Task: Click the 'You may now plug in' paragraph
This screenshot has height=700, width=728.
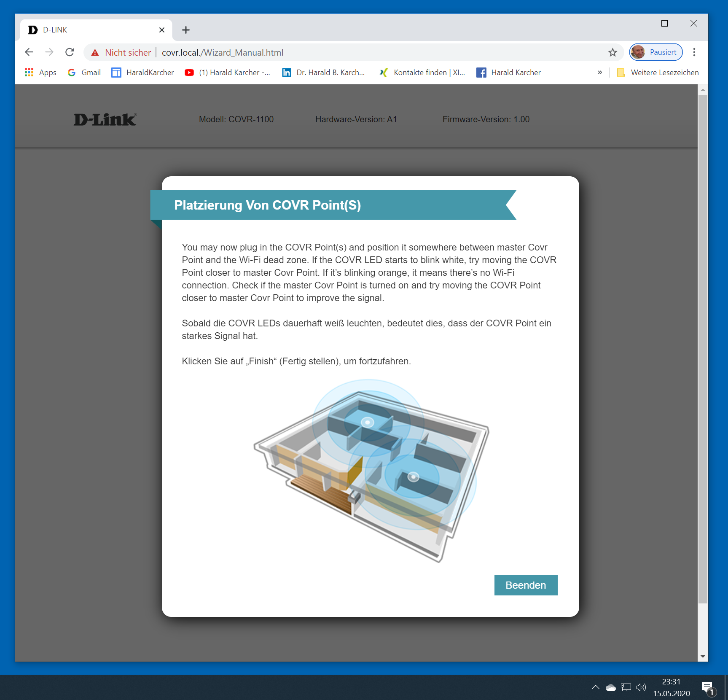Action: pyautogui.click(x=369, y=272)
